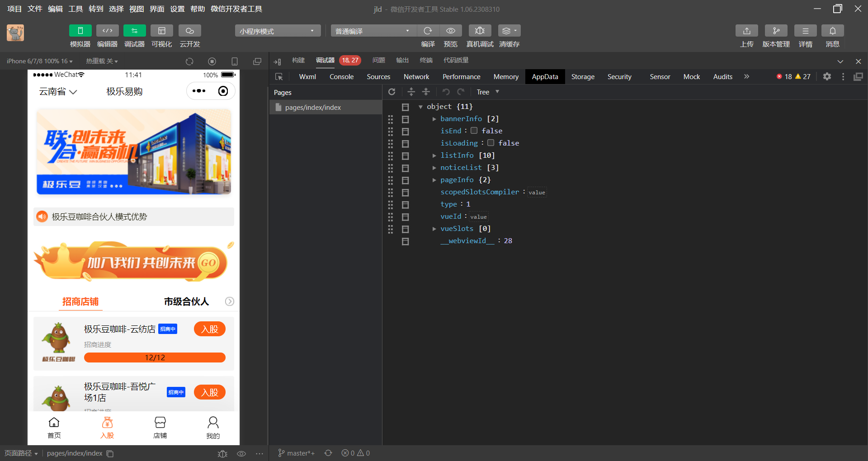Copy the page path in the status bar
Viewport: 868px width, 461px height.
(110, 453)
